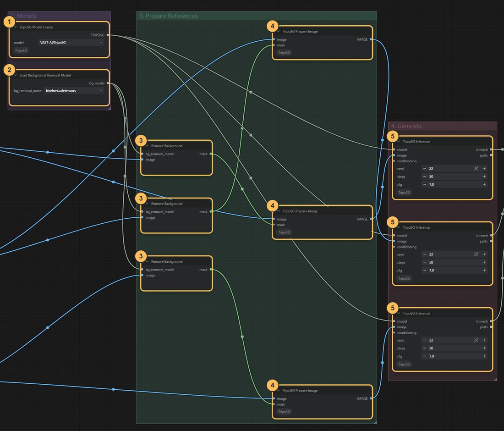Collapse the TripoSG Model Loader node
The height and width of the screenshot is (431, 504).
[x=16, y=28]
